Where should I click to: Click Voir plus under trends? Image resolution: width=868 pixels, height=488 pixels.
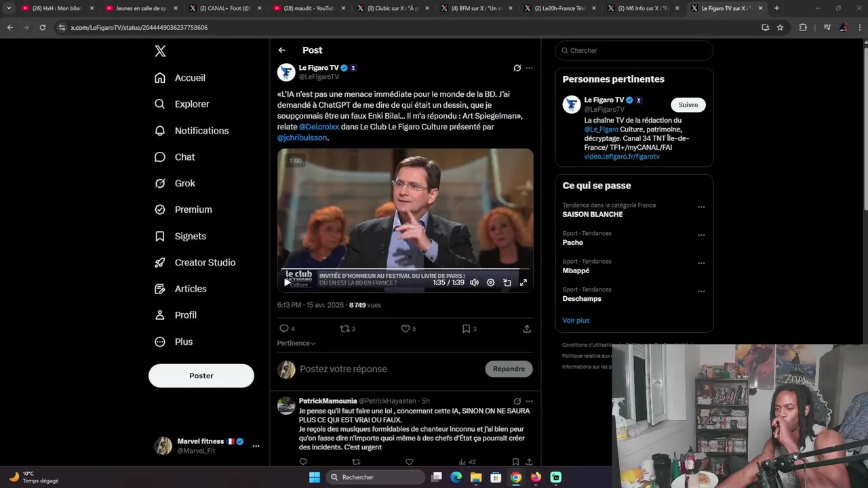click(576, 321)
